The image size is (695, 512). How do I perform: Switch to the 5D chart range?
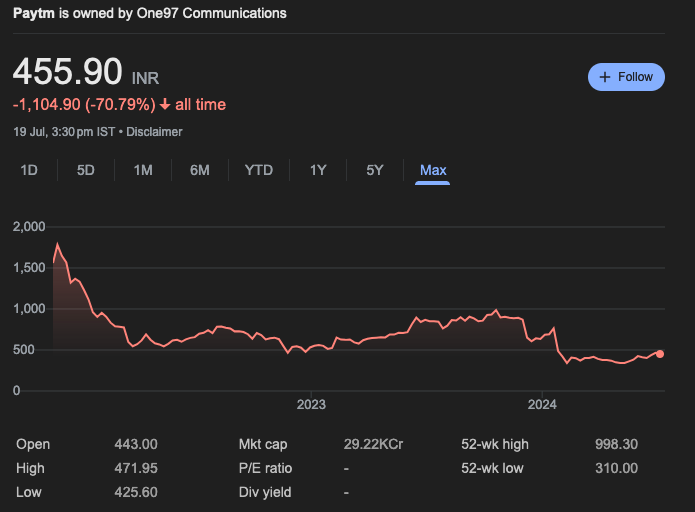click(86, 170)
